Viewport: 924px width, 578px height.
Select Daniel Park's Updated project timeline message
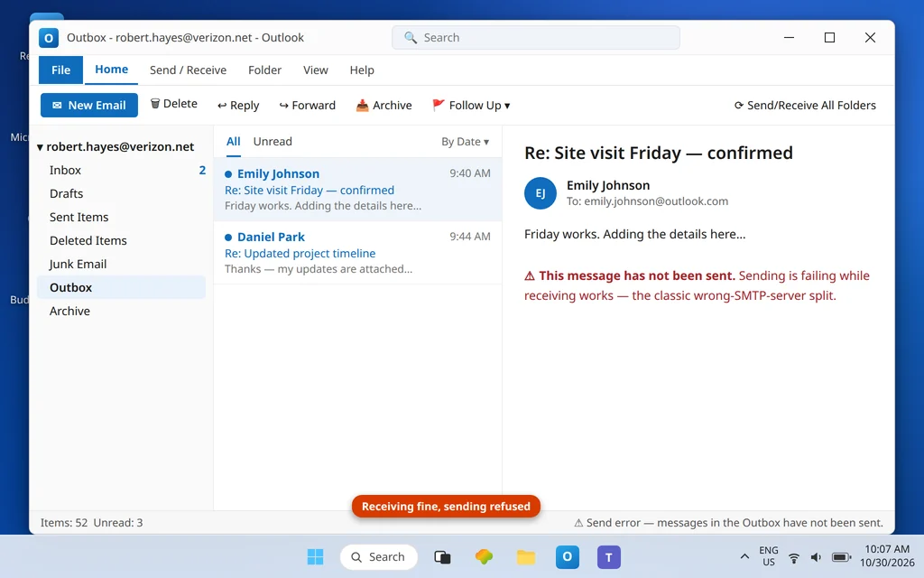click(x=357, y=253)
